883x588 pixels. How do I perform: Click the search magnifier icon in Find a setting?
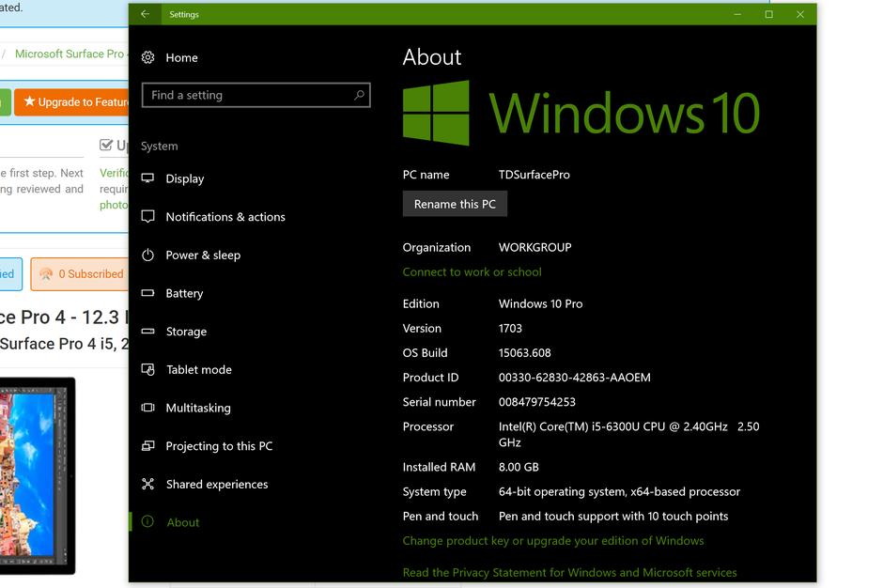pyautogui.click(x=359, y=95)
